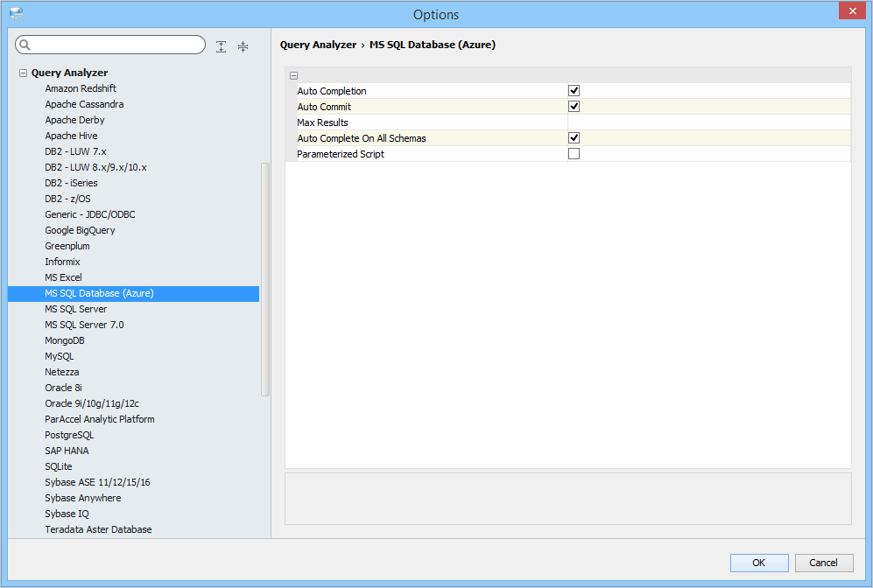Click the magnifier icon in search box
Viewport: 873px width, 588px height.
[25, 45]
